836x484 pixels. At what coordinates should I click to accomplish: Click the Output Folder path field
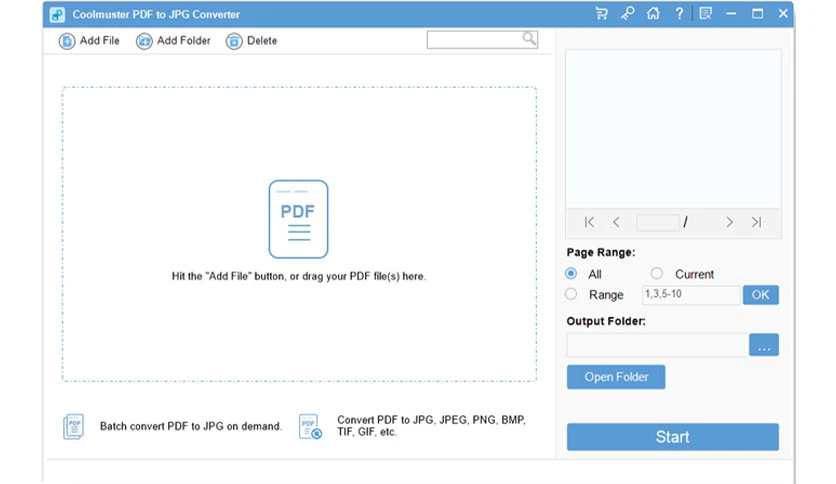(x=657, y=345)
